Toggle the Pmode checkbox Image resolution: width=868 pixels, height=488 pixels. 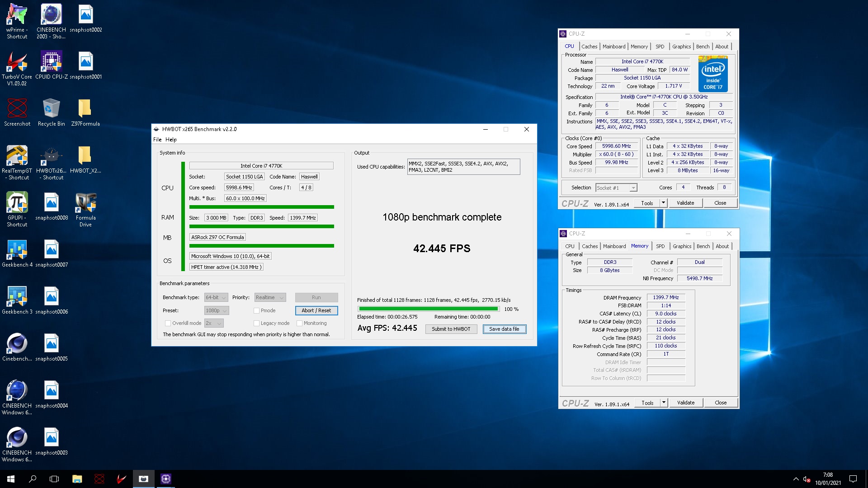[256, 310]
